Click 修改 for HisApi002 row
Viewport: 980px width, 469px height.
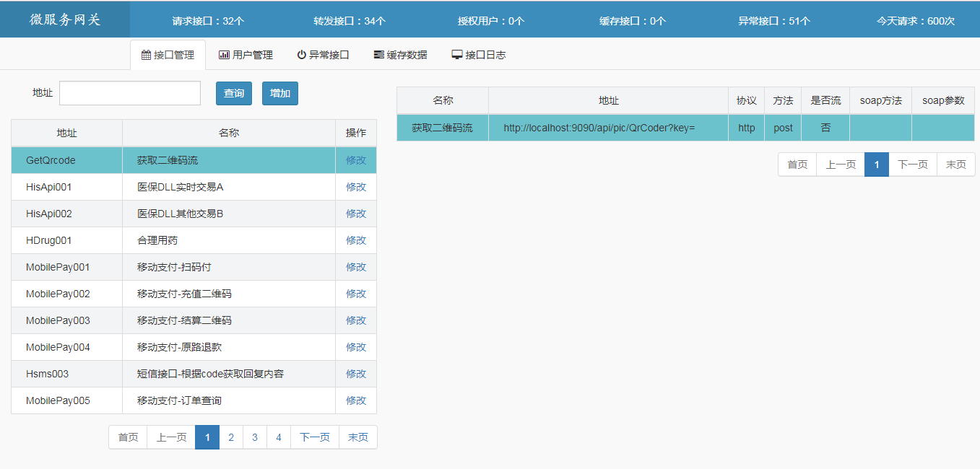coord(356,214)
